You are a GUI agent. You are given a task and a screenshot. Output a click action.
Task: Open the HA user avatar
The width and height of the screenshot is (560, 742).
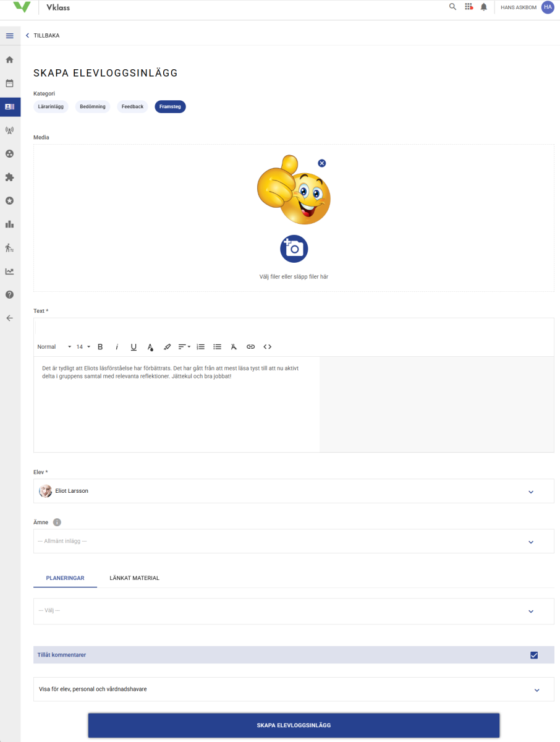548,7
